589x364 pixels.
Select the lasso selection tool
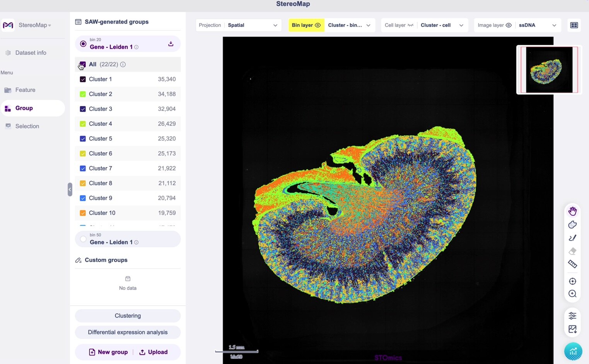point(572,225)
